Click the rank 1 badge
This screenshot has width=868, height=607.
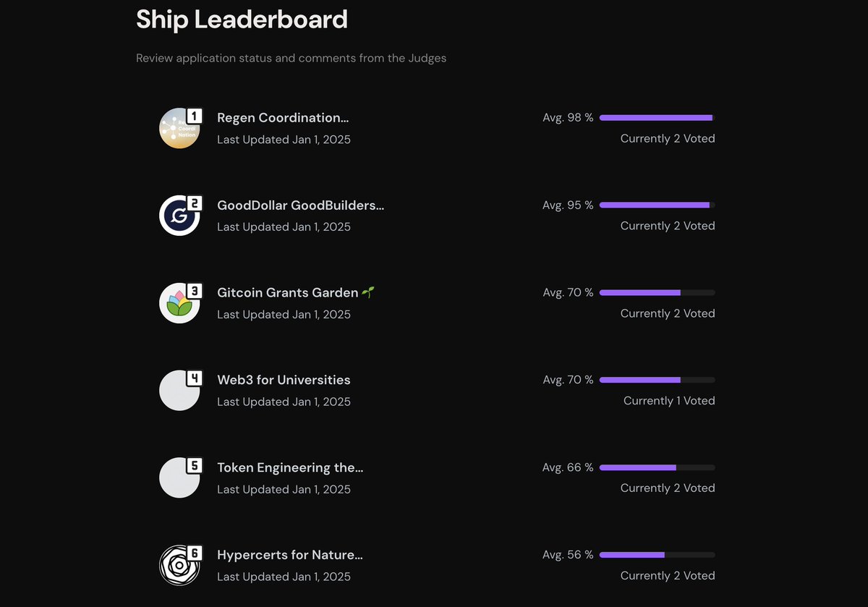pos(195,116)
